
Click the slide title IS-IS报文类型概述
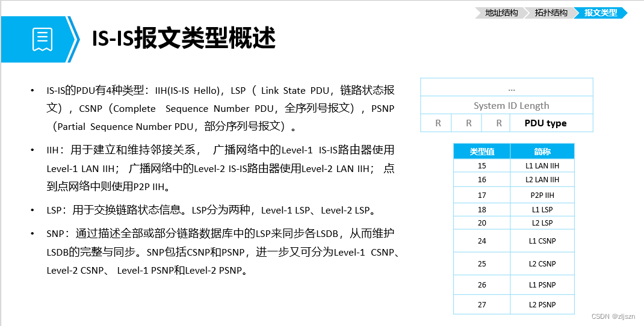(x=183, y=39)
